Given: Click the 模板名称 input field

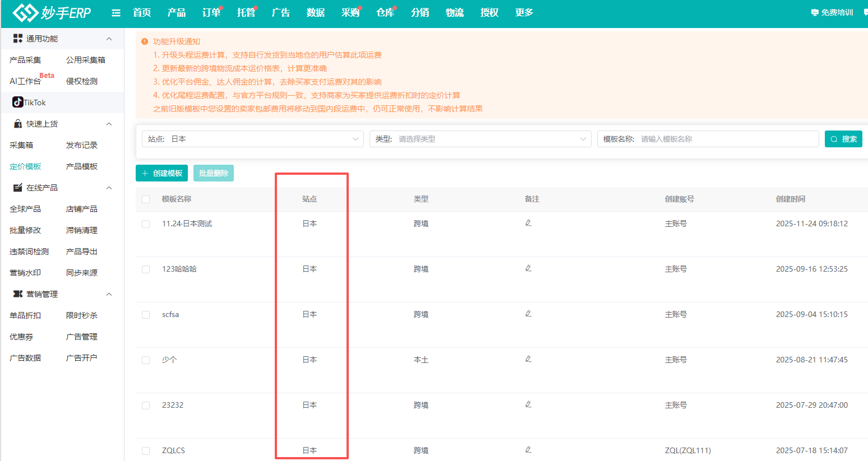Looking at the screenshot, I should tap(727, 139).
